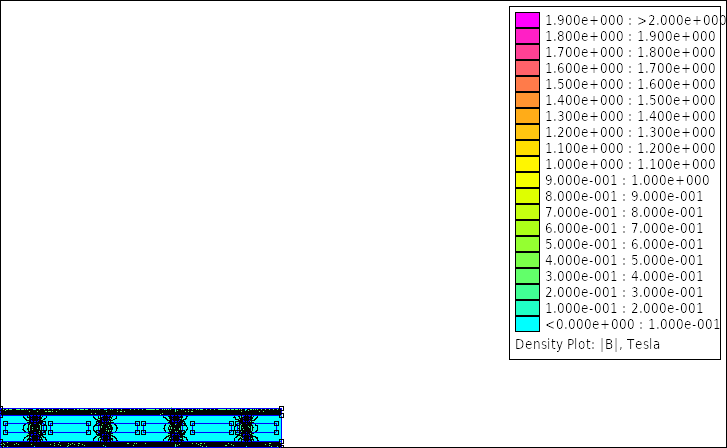
Task: Click the pink swatch beside 1.700e+000 : 1.800e+000
Action: click(528, 52)
